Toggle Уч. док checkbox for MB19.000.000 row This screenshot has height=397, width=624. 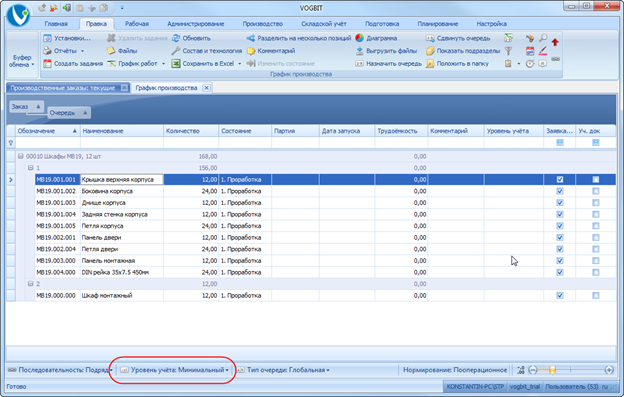(596, 295)
